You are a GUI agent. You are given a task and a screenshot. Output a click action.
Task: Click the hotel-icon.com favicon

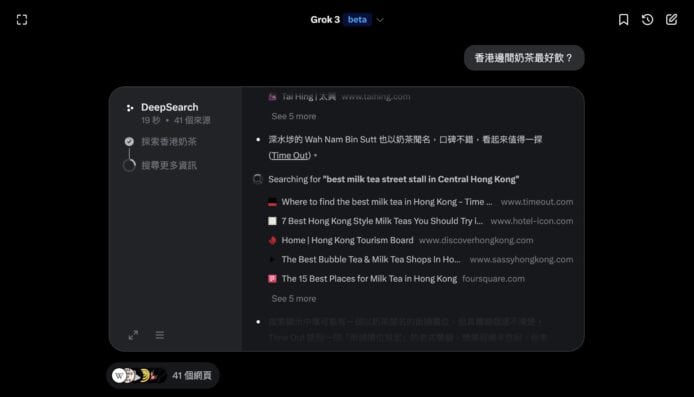(272, 221)
